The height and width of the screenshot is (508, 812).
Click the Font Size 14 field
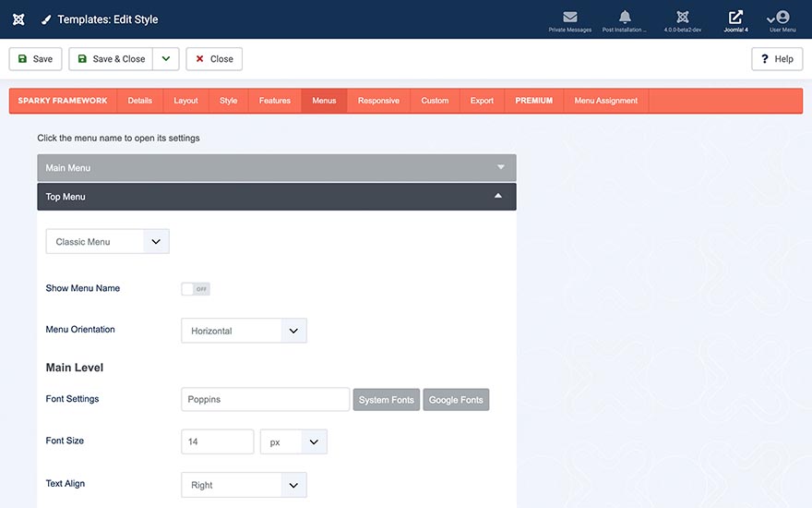coord(218,441)
